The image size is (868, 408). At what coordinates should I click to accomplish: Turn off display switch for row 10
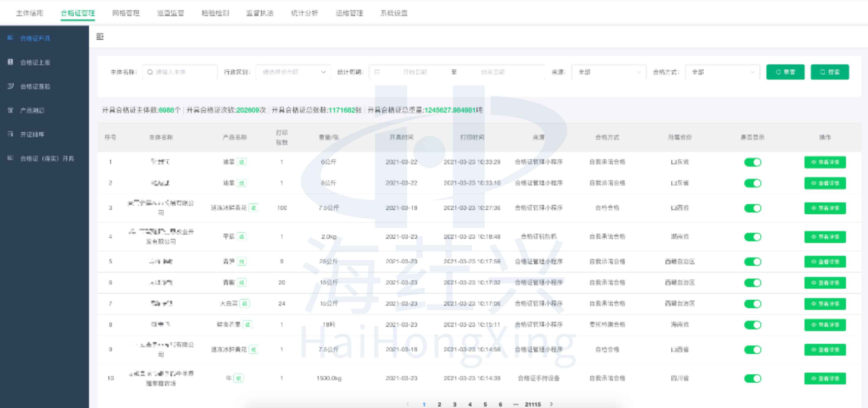tap(752, 378)
